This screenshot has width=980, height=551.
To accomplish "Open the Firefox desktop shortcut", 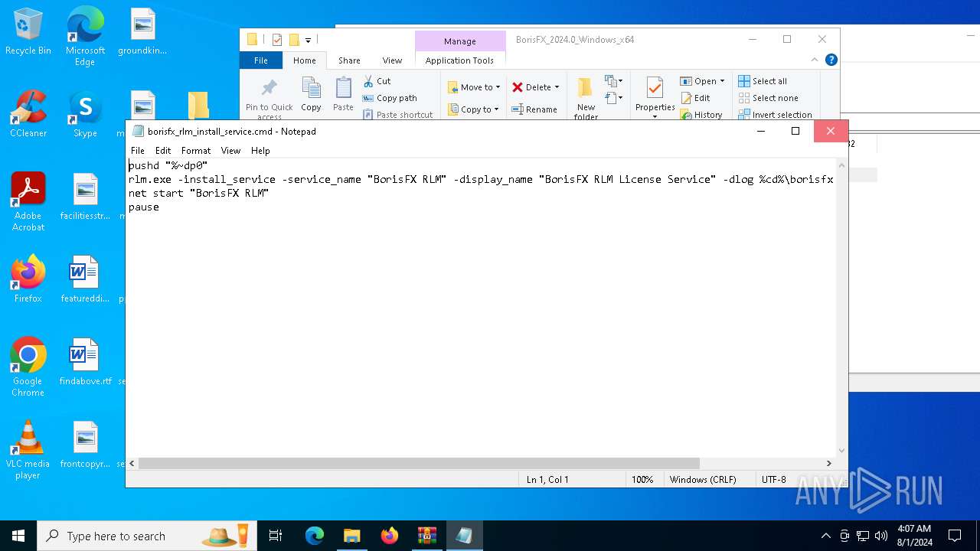I will pyautogui.click(x=28, y=279).
